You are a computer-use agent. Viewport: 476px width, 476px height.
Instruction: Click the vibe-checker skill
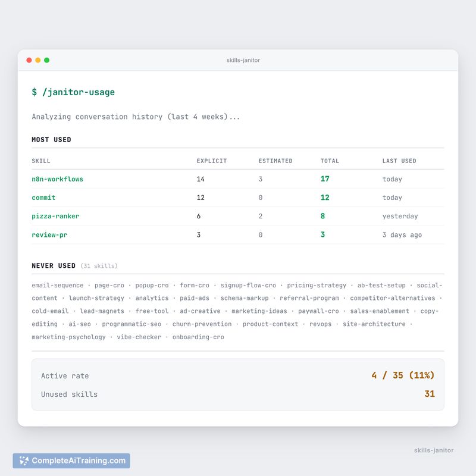coord(139,337)
